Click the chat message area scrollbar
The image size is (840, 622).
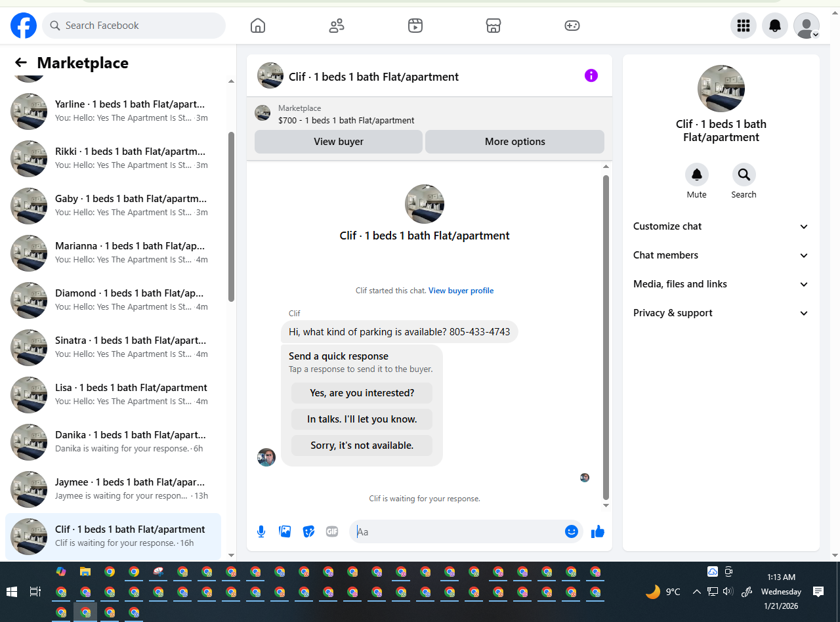coord(606,337)
